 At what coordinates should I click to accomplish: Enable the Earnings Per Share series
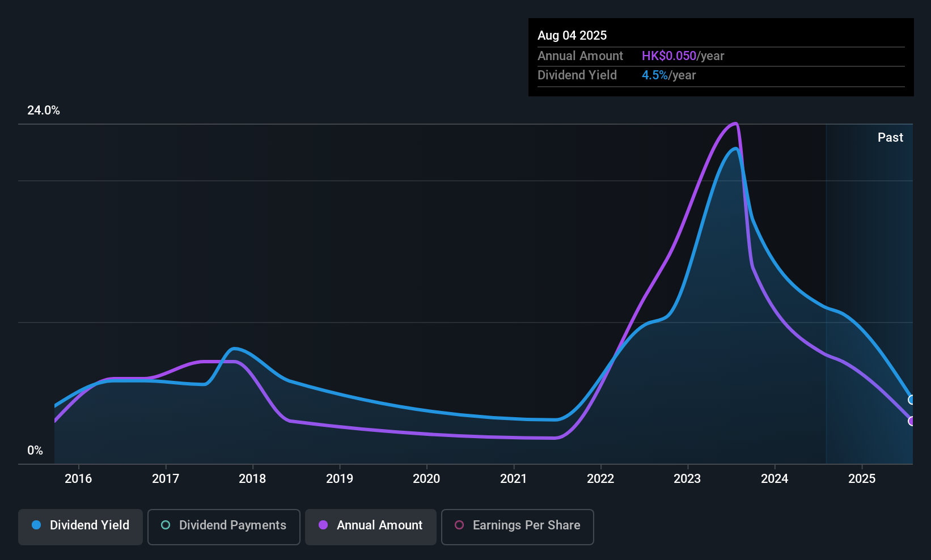518,527
